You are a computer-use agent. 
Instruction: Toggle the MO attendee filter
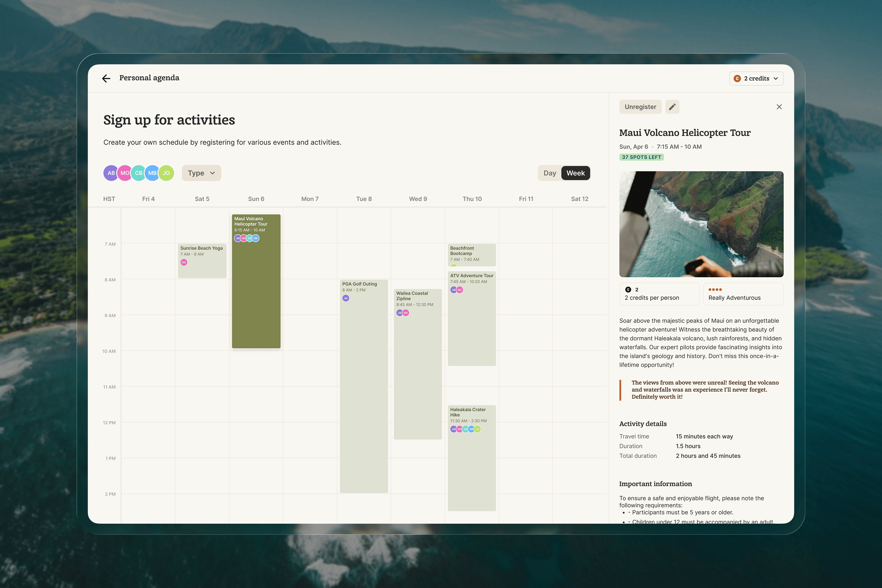pos(125,173)
